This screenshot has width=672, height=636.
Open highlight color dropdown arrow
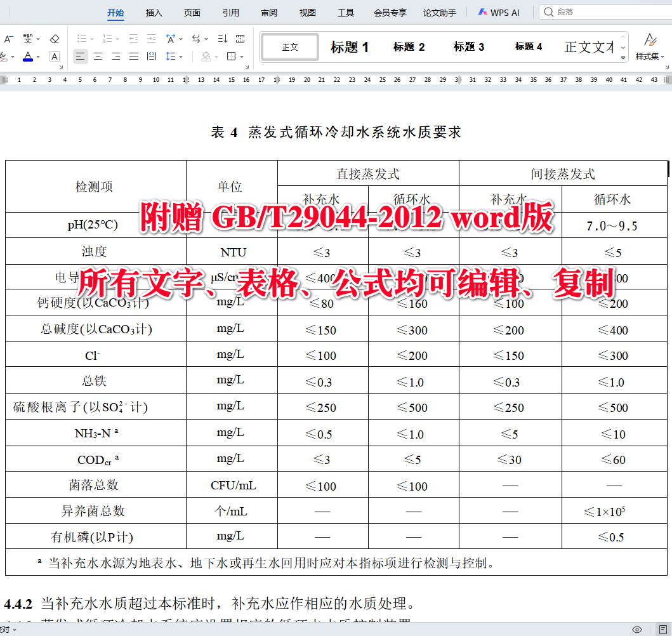point(13,57)
